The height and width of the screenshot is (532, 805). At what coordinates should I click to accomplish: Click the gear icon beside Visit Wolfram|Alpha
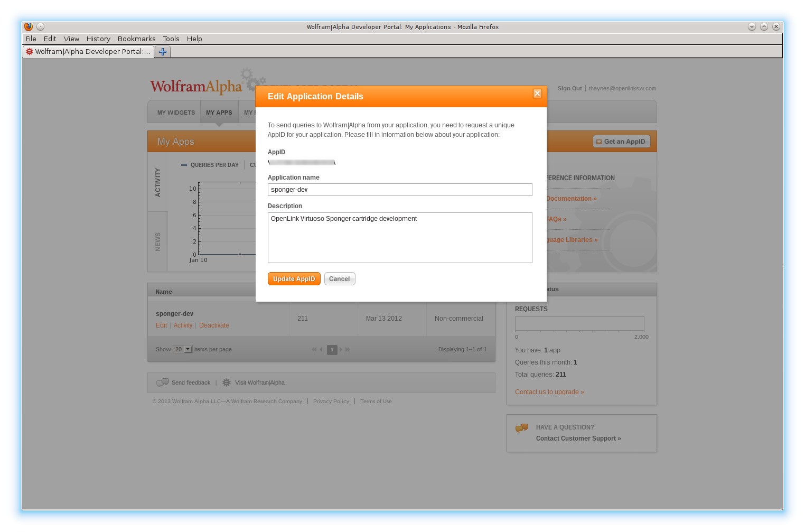tap(227, 382)
